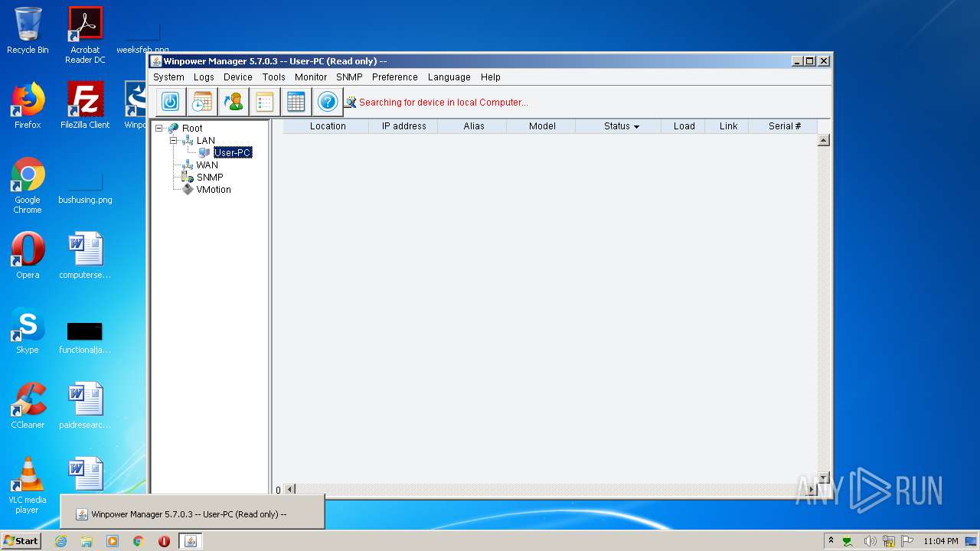
Task: Click the user login toolbar icon
Action: tap(234, 102)
